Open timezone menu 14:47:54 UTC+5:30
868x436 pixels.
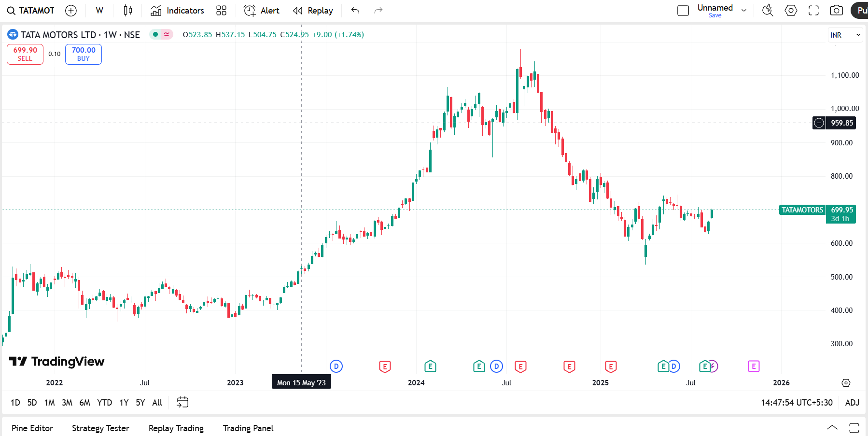(x=797, y=403)
